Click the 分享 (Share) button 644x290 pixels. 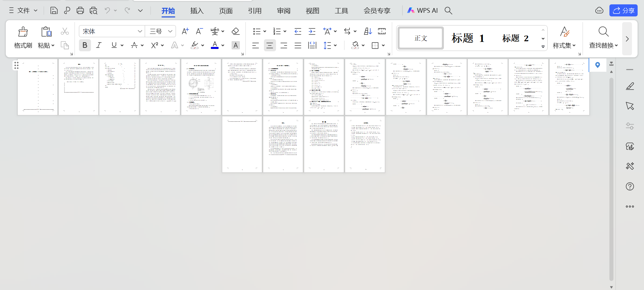pos(624,11)
